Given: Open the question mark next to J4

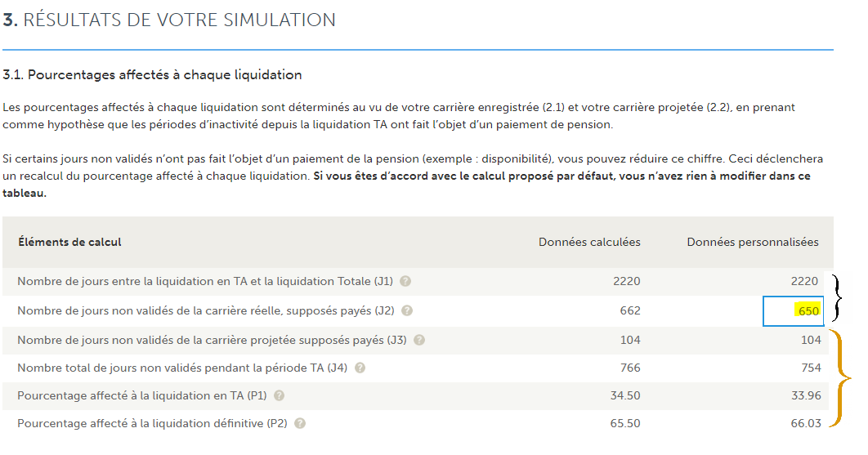Looking at the screenshot, I should tap(360, 368).
